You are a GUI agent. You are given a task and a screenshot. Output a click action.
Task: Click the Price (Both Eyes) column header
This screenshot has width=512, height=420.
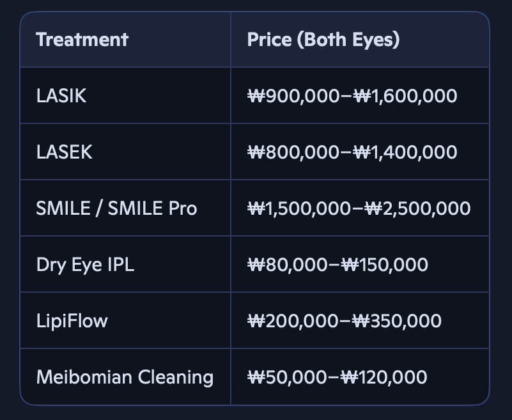(x=360, y=40)
